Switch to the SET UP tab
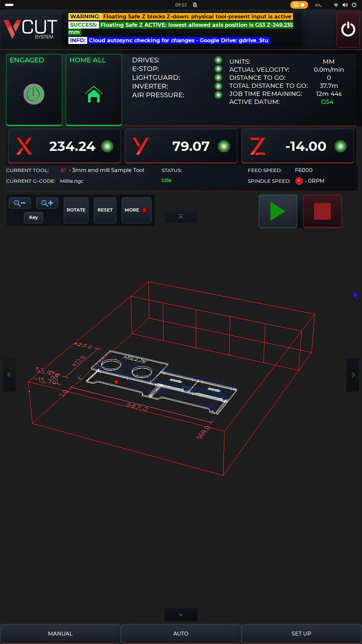 pyautogui.click(x=301, y=634)
